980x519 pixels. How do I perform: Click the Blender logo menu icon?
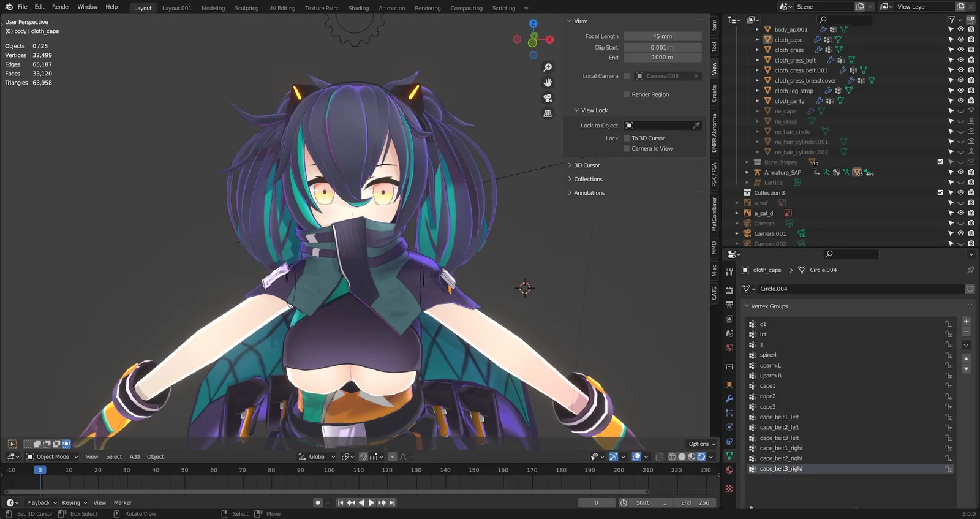(x=9, y=7)
